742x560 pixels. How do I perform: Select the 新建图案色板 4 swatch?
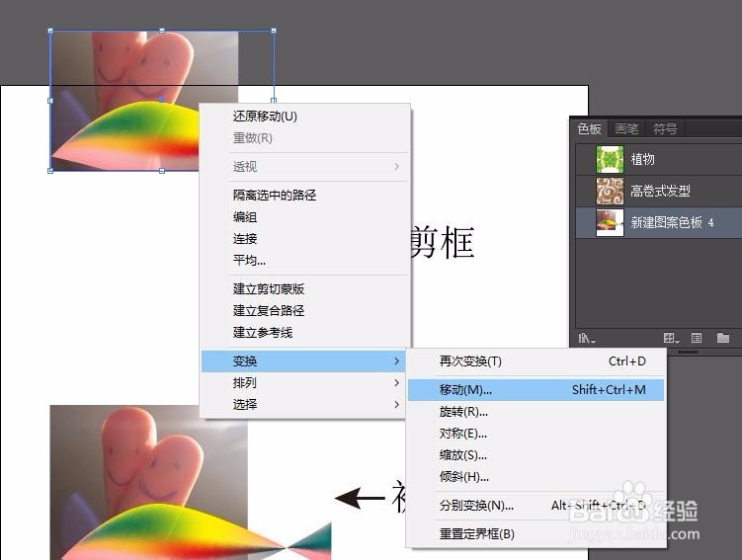659,222
